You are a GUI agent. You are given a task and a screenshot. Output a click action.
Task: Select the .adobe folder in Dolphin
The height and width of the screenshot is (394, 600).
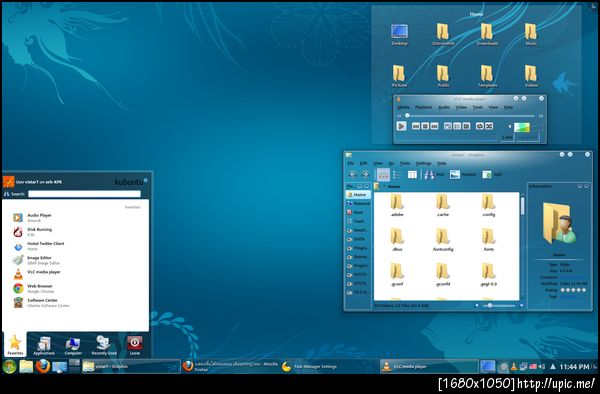click(397, 205)
